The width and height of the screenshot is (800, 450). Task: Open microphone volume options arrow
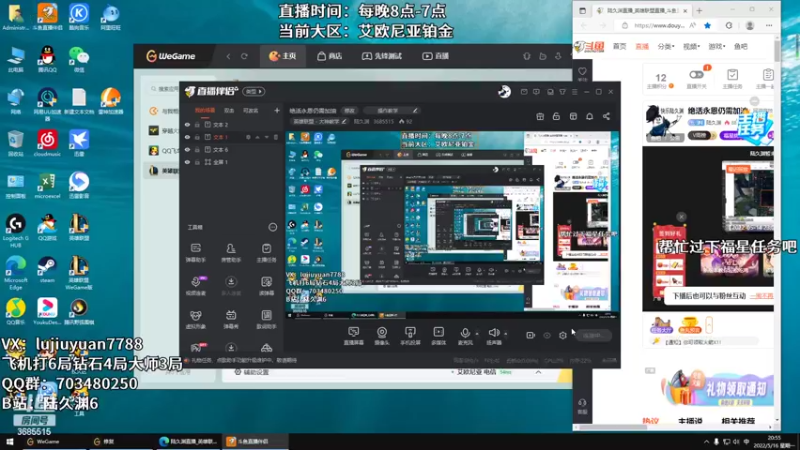pyautogui.click(x=477, y=334)
